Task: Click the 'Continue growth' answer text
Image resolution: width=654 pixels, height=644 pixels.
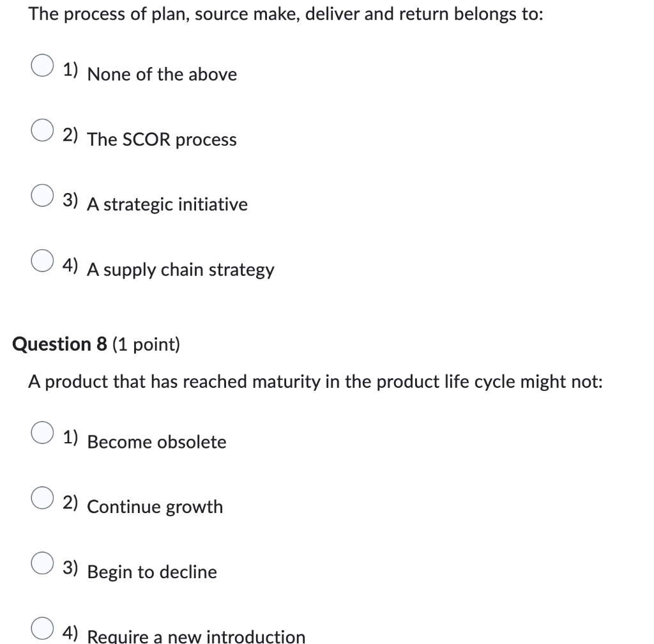Action: point(155,507)
